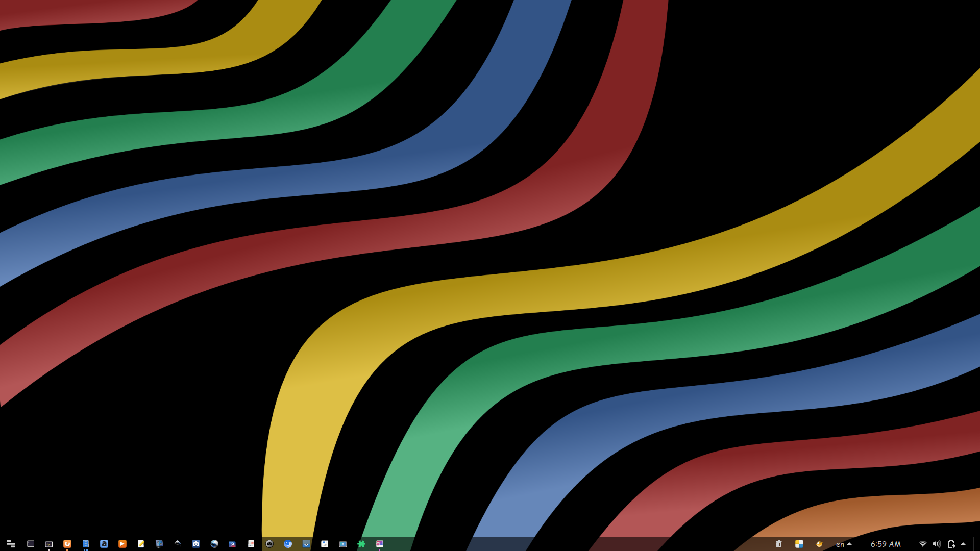Open the white and blue document app icon
Screen dimensions: 980x551
coord(325,544)
